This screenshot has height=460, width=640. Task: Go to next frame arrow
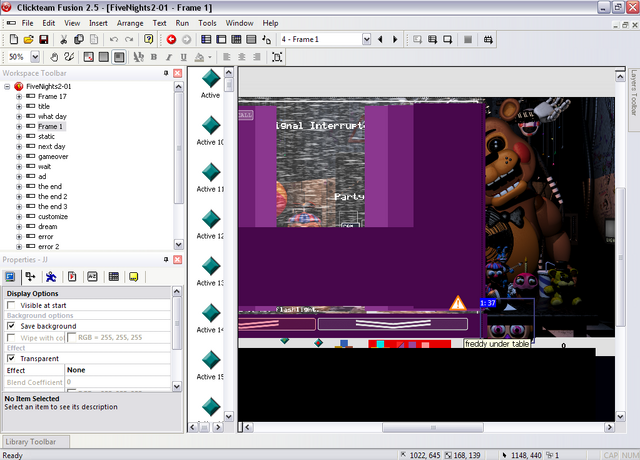point(395,39)
